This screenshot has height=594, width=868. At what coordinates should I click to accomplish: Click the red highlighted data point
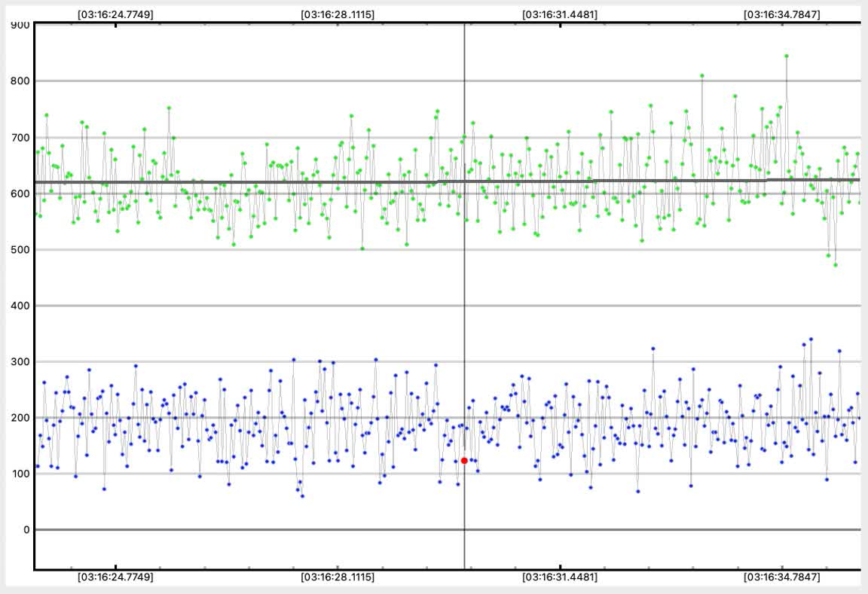coord(464,460)
